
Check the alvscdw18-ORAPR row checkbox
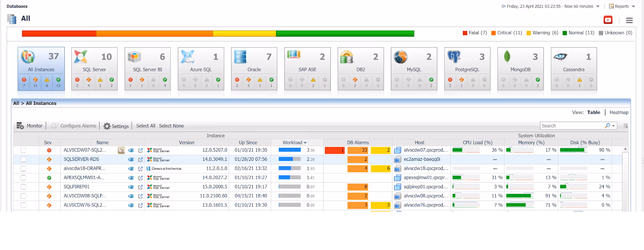tap(23, 169)
